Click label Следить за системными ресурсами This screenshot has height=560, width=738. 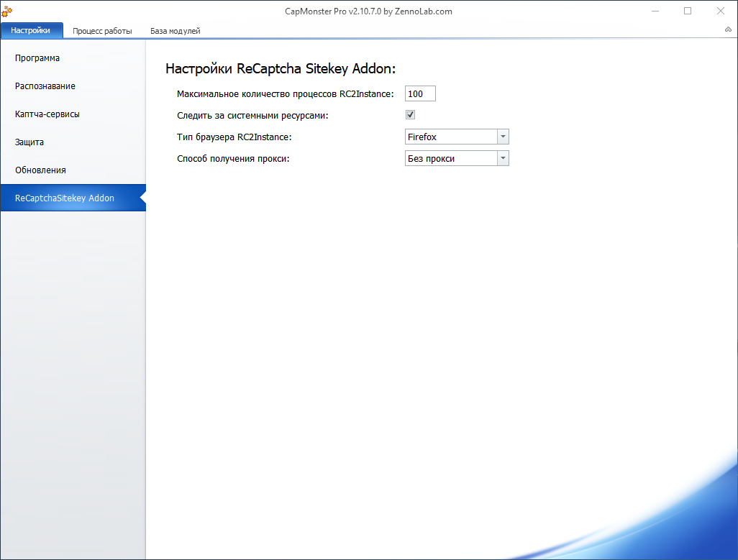pos(252,116)
